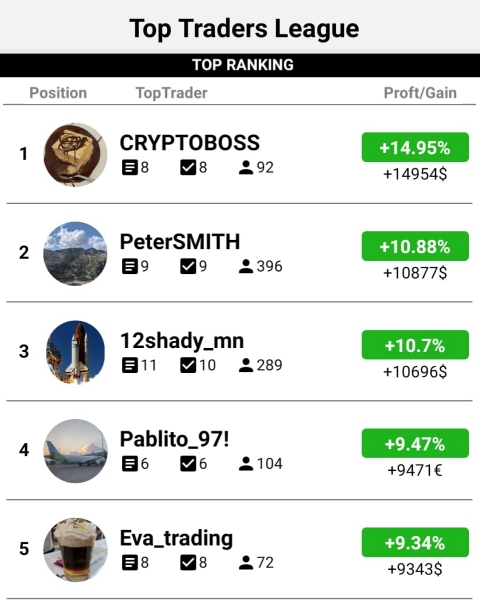Open trader name PeterSMITH

point(180,242)
